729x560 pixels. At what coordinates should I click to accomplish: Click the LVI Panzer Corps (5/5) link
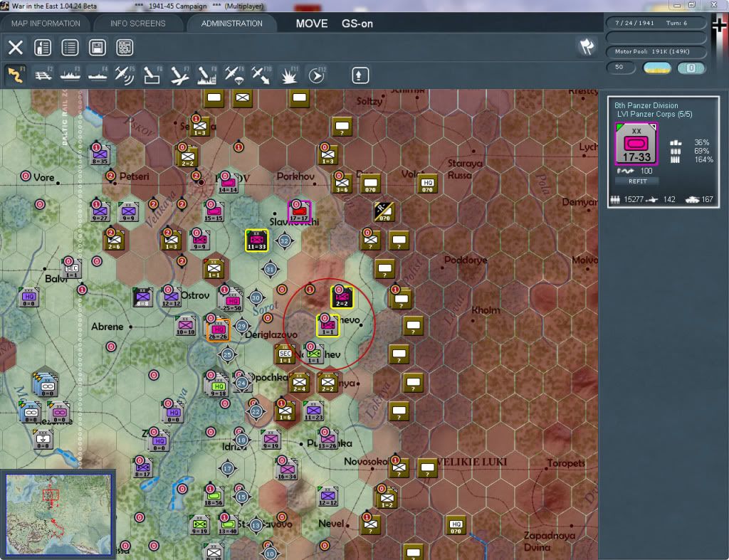654,115
